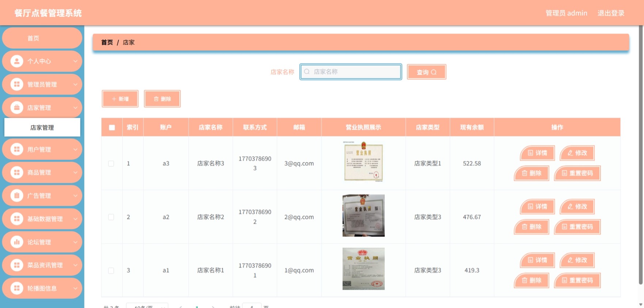
Task: Click the 论坛管理 bar chart icon
Action: coord(16,242)
